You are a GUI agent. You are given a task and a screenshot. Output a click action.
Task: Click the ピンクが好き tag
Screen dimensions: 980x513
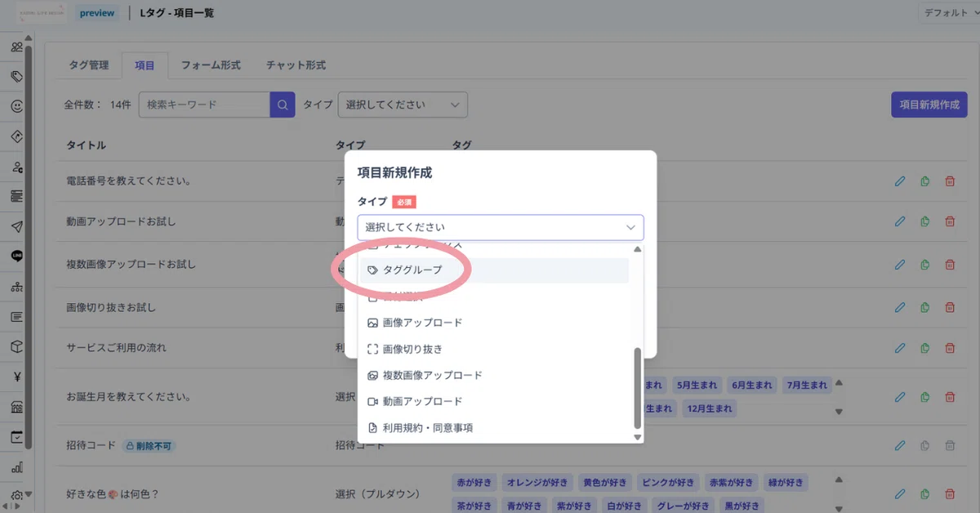pyautogui.click(x=667, y=482)
